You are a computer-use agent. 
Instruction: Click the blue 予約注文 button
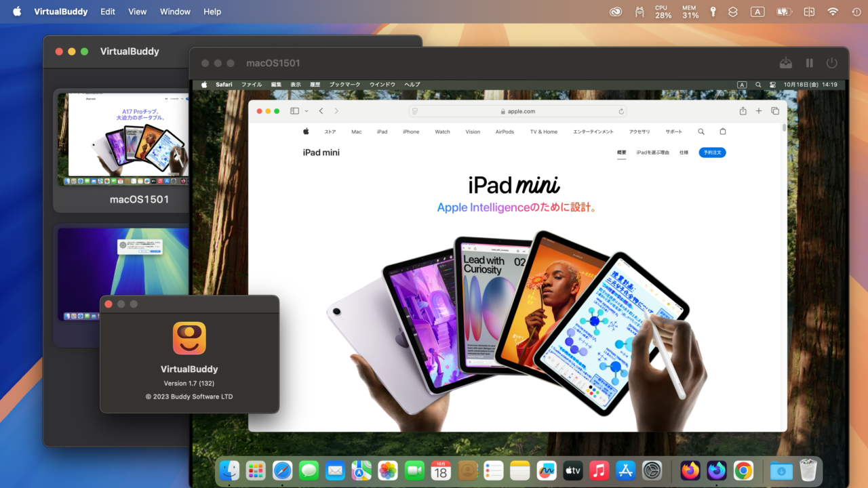point(712,152)
